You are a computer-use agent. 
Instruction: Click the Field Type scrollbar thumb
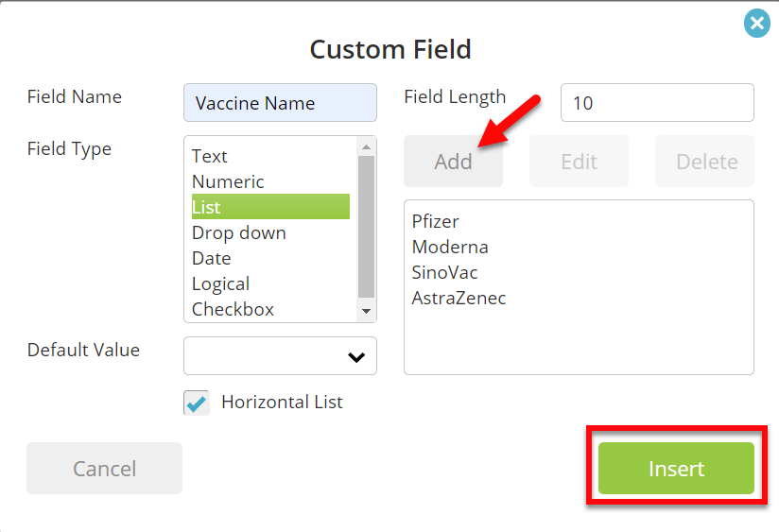click(366, 227)
